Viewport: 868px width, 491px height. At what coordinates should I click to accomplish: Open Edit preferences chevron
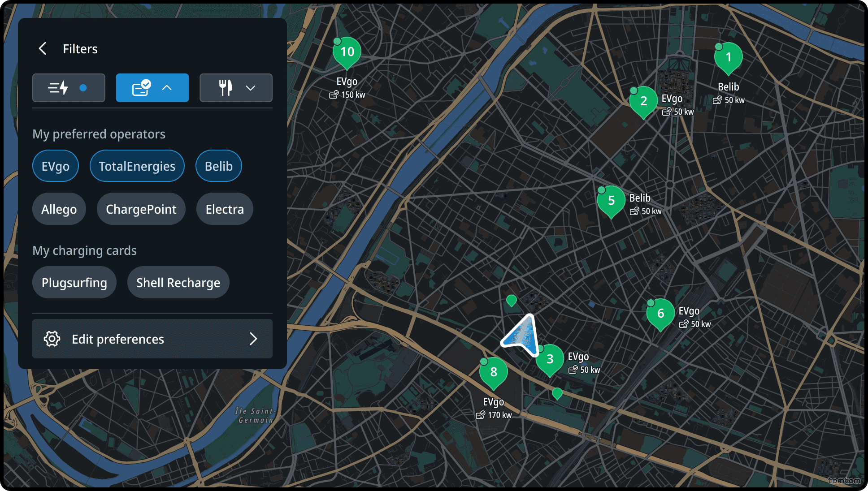253,339
